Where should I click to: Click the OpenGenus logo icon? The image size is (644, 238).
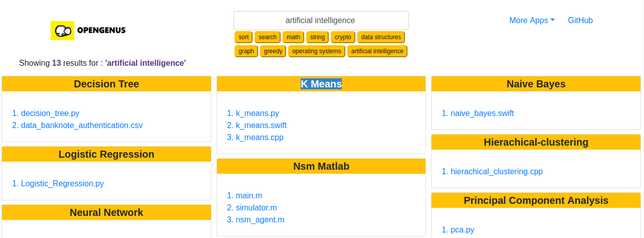62,31
